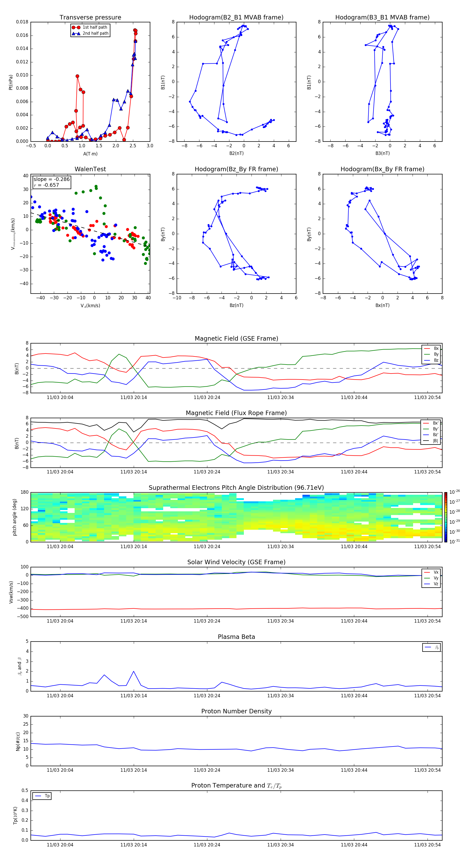Screen dimensions: 473x868
Task: Click the 'B3(nT)' x-axis label
Action: tap(382, 153)
